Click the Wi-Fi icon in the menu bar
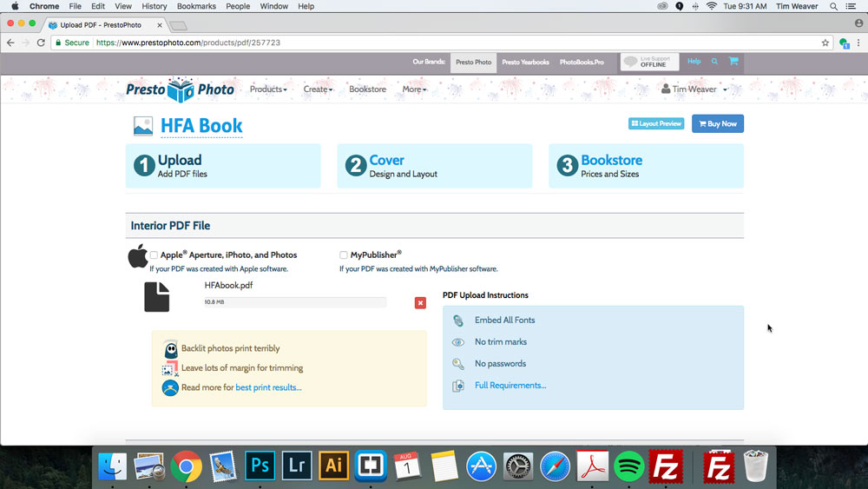The width and height of the screenshot is (868, 489). click(x=712, y=7)
